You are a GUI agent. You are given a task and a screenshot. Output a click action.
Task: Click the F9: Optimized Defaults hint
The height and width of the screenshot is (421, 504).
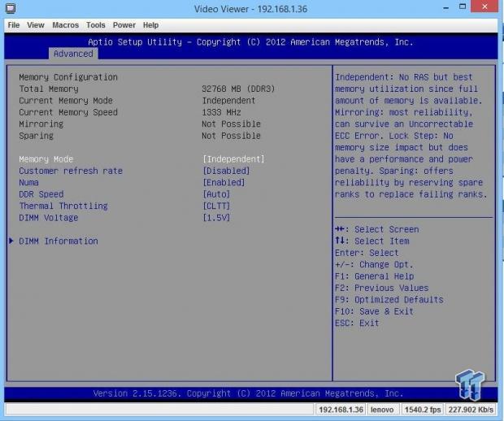pyautogui.click(x=389, y=300)
